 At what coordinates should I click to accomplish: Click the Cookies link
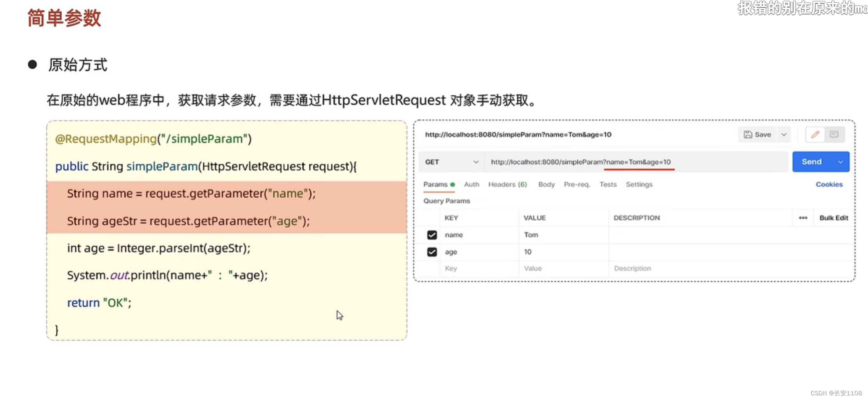click(x=829, y=184)
